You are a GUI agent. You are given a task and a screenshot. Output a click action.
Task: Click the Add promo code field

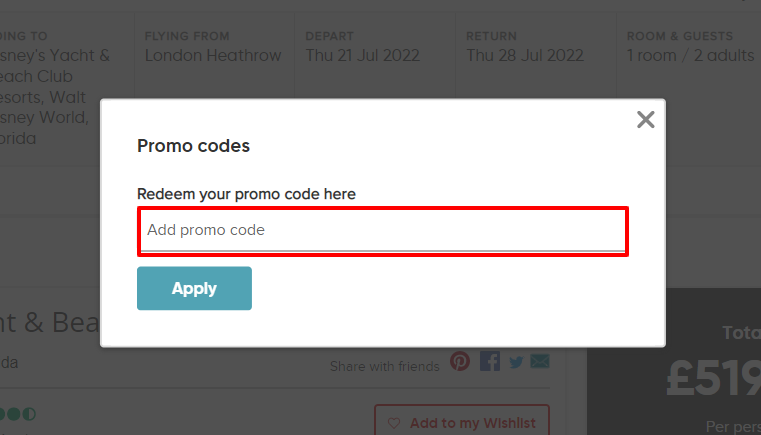point(383,230)
